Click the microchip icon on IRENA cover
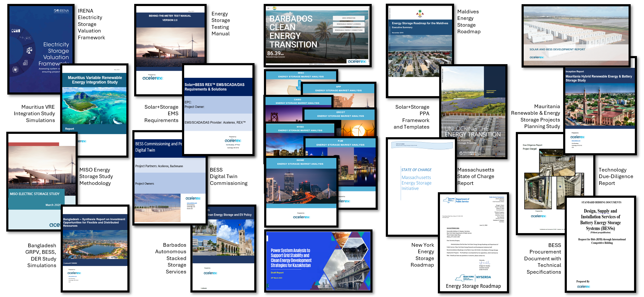Screen dimensions: 644x297 15,69
